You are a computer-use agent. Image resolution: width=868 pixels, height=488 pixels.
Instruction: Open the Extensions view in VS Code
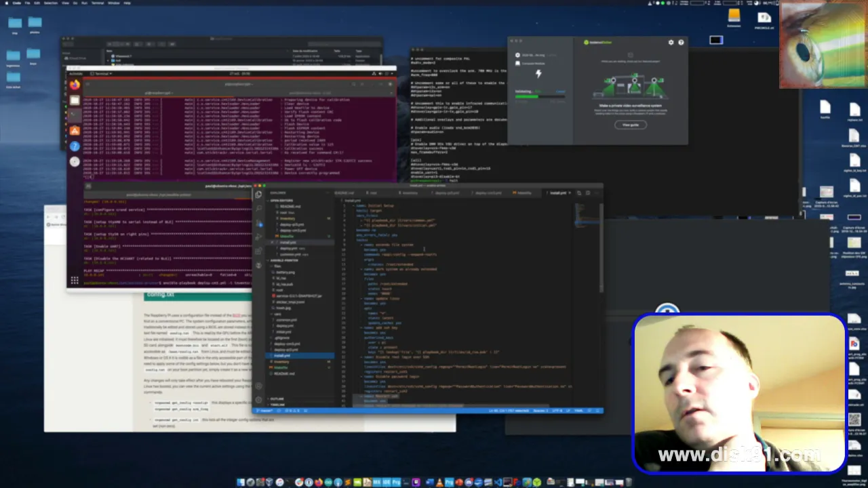[x=258, y=251]
